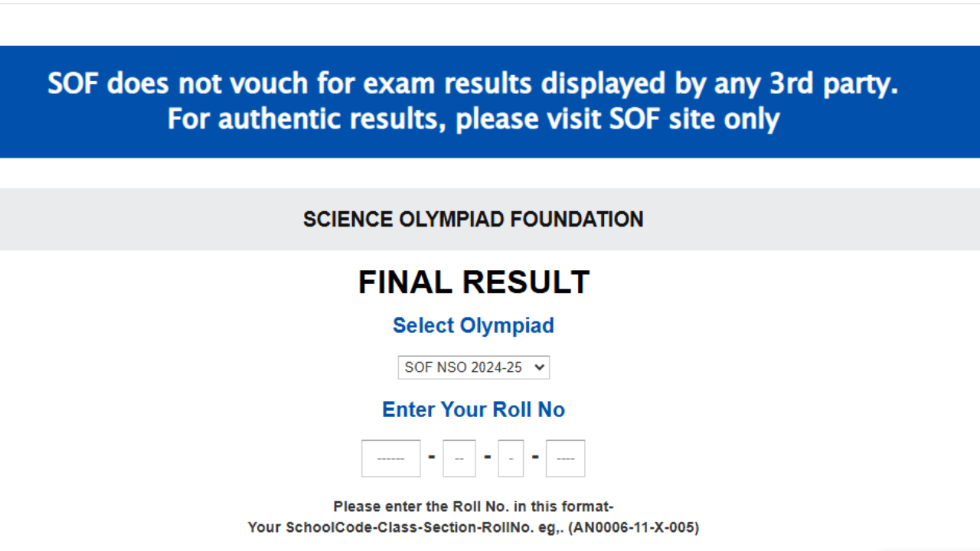The height and width of the screenshot is (551, 980).
Task: Click the blue SOF disclaimer banner
Action: tap(473, 101)
